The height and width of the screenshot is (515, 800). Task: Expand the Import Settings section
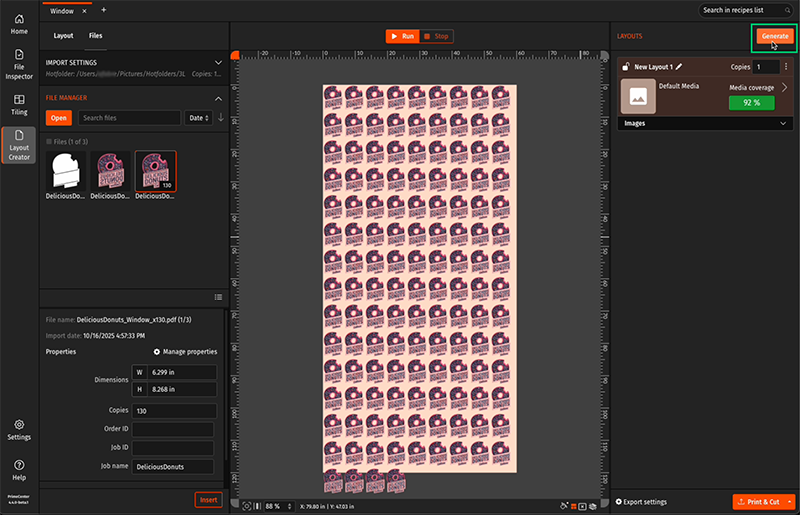tap(218, 63)
